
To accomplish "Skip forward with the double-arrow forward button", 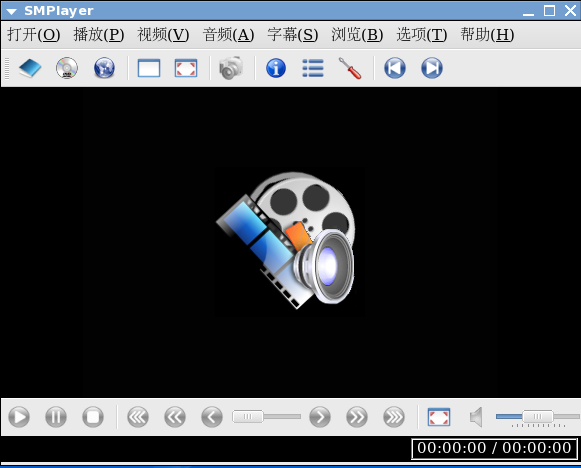I will point(357,417).
